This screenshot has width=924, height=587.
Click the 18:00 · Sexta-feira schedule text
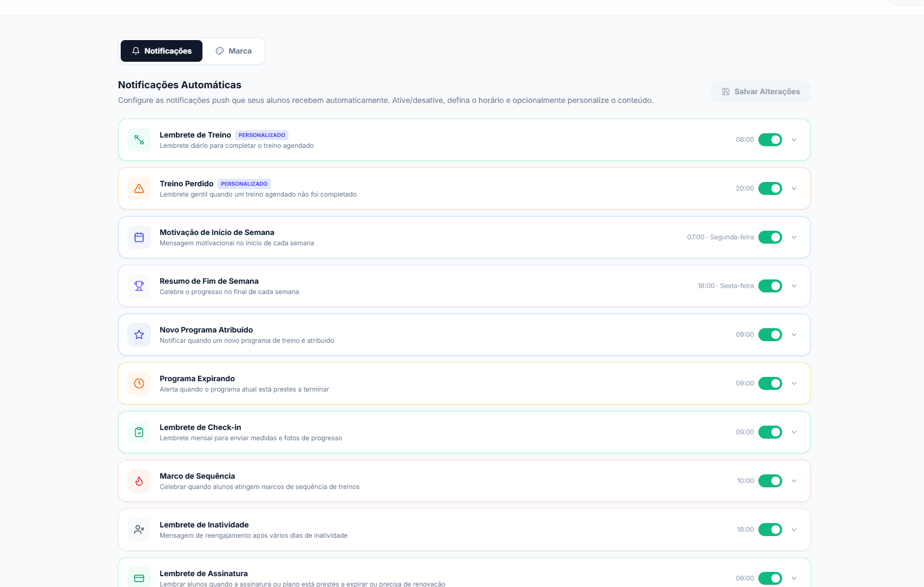pos(726,286)
